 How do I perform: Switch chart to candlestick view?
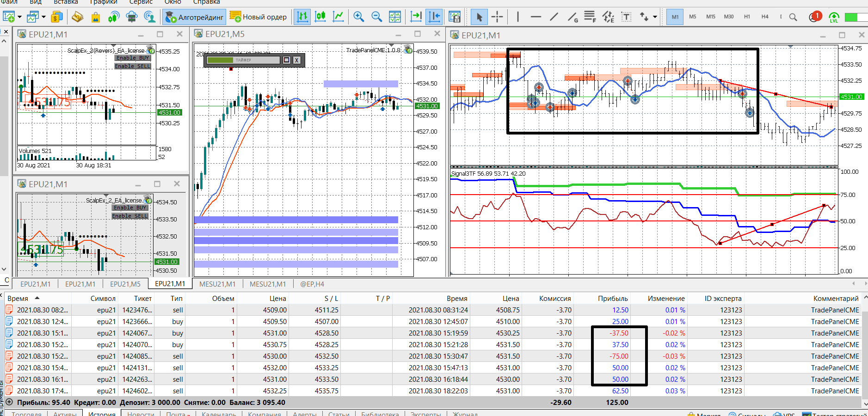(320, 17)
